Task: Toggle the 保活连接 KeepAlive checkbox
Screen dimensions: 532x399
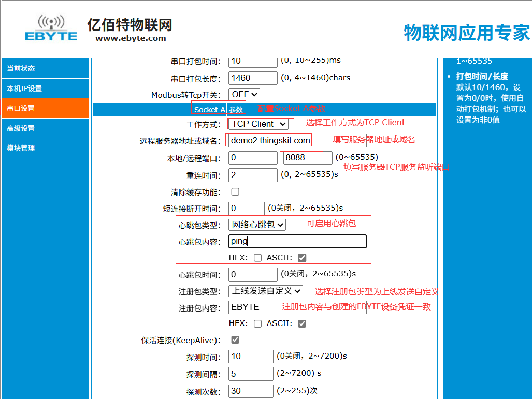Action: tap(235, 340)
